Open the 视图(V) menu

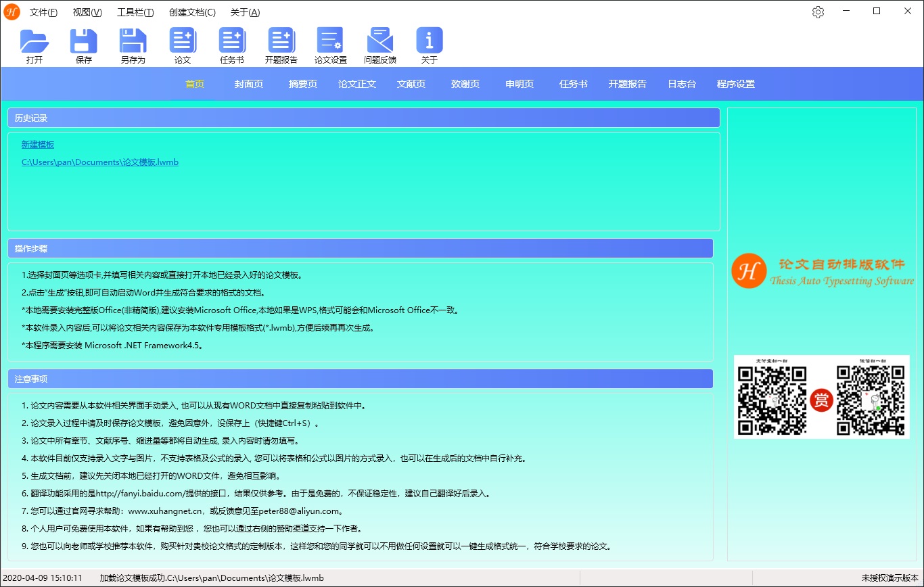pos(87,12)
